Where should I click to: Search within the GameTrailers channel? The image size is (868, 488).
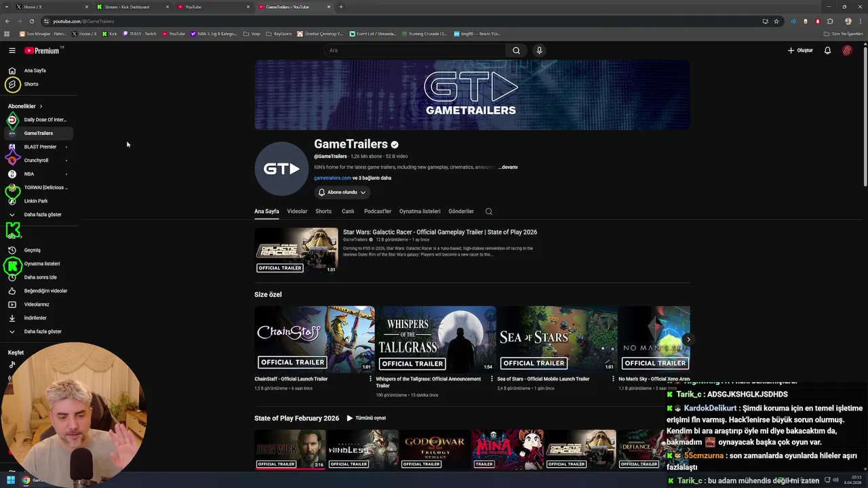[x=489, y=211]
